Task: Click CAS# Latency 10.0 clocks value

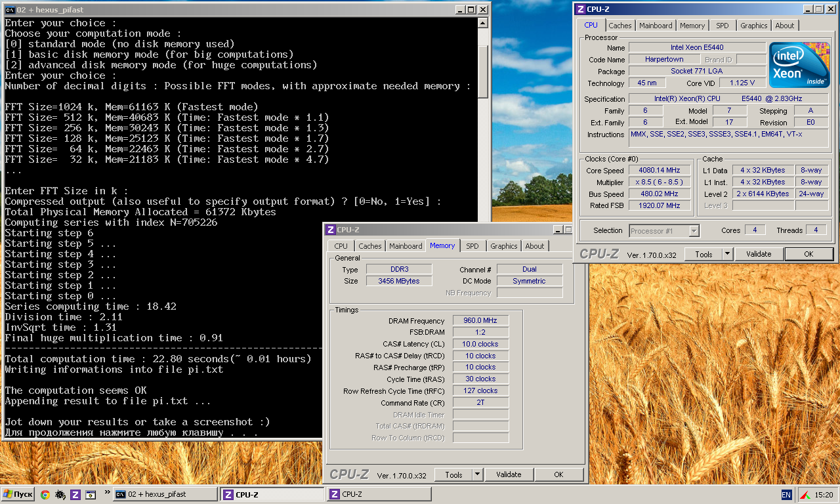Action: click(480, 344)
